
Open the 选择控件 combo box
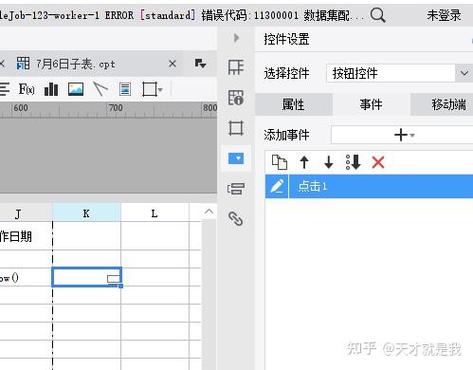coord(399,73)
